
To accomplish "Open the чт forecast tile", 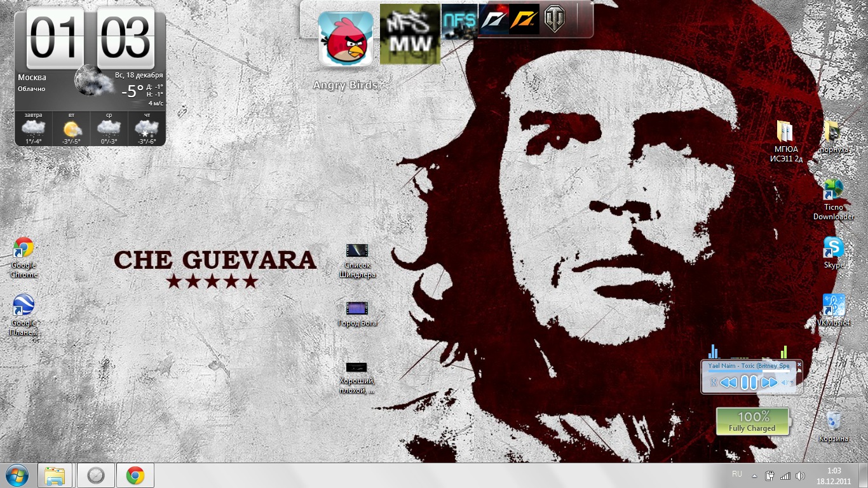I will coord(147,128).
